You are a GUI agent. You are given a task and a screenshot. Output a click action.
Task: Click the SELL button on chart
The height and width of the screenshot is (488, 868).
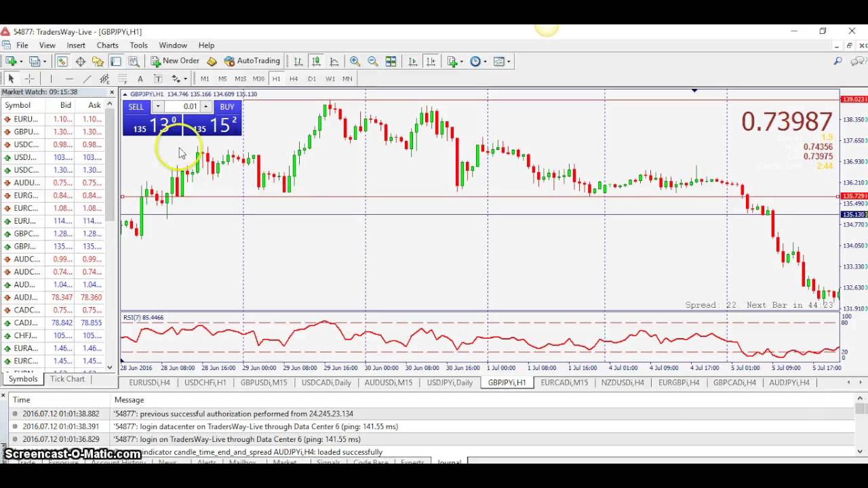pos(136,106)
